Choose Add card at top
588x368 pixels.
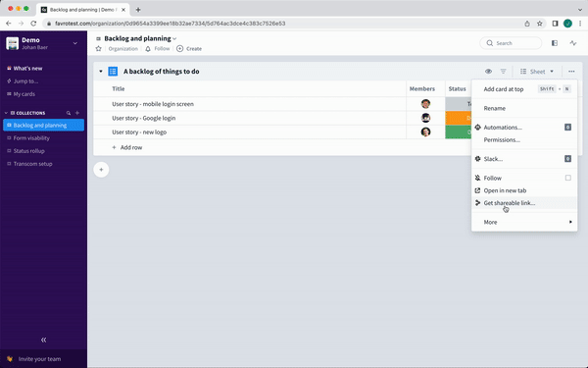click(524, 89)
